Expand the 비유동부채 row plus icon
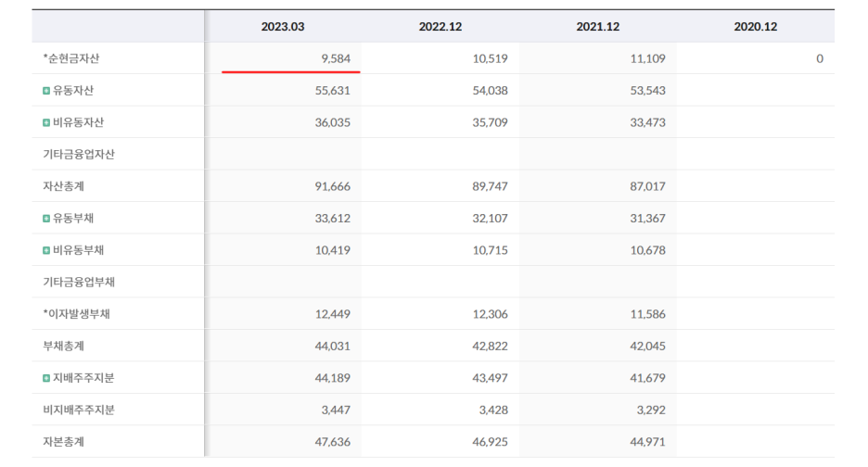 46,251
